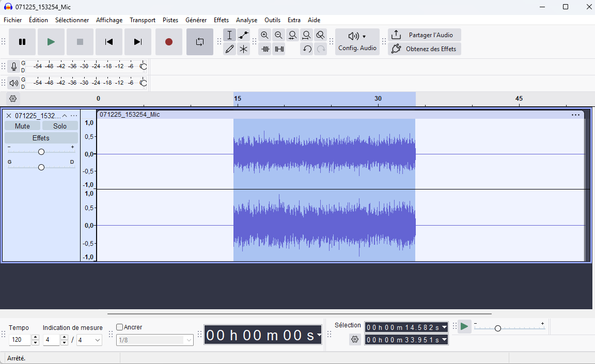This screenshot has width=595, height=364.
Task: Click the Zoom In magnifier
Action: click(x=265, y=35)
